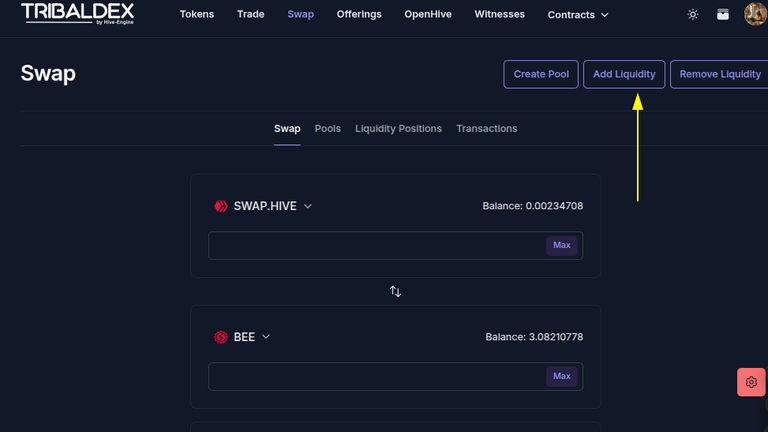Click the SWAP.HIVE token logo icon
Image resolution: width=768 pixels, height=432 pixels.
click(221, 206)
